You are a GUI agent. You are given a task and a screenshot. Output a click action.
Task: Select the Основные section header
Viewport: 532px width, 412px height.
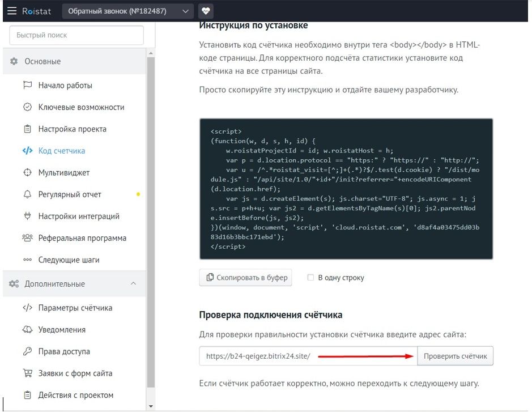(x=74, y=61)
